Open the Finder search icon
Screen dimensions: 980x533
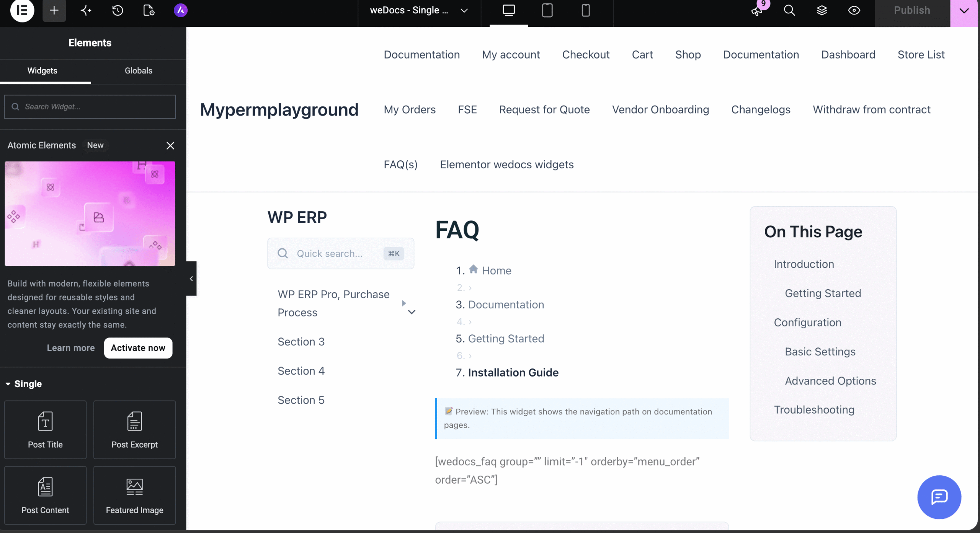[789, 10]
